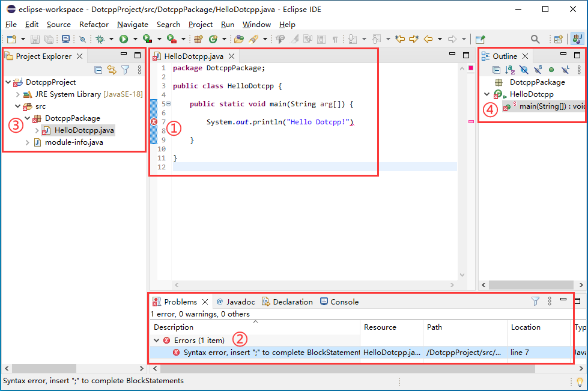Open the Refactor menu
This screenshot has height=391, width=588.
click(x=94, y=25)
